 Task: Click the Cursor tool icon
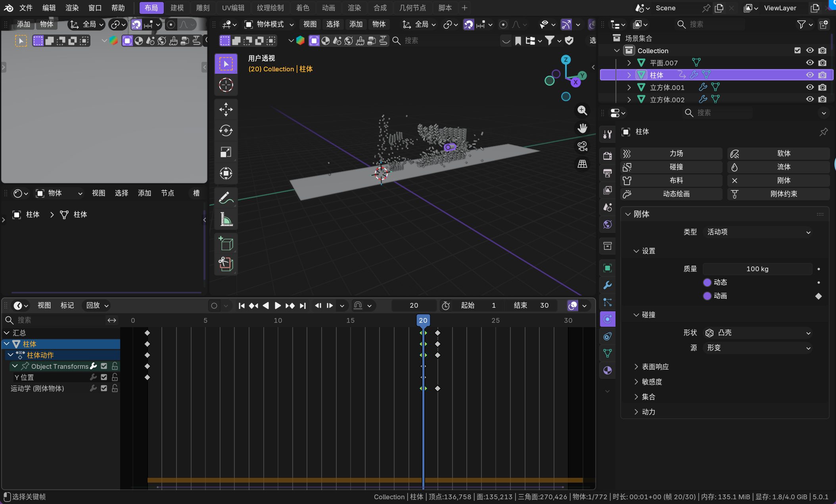coord(226,85)
